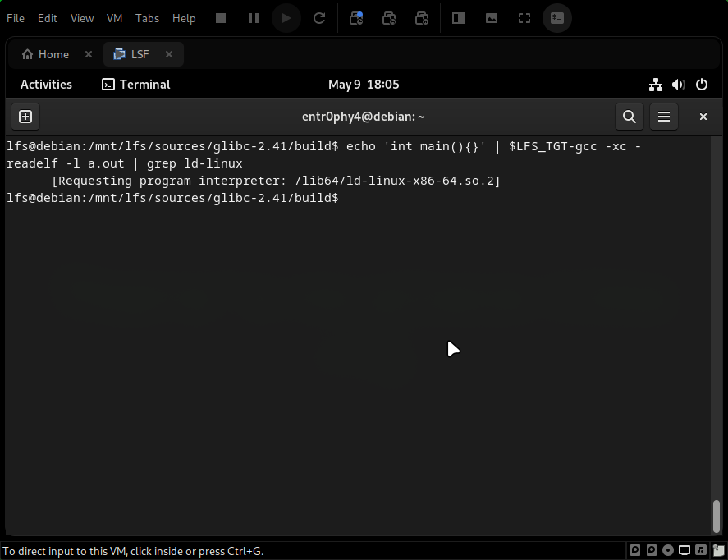The image size is (728, 560).
Task: Enter fullscreen mode for the VM
Action: pyautogui.click(x=524, y=17)
